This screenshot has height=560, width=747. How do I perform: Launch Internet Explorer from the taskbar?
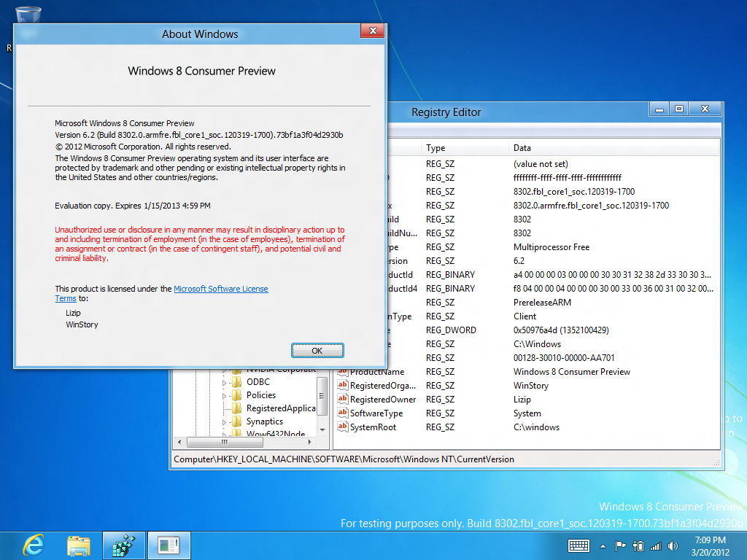point(33,545)
